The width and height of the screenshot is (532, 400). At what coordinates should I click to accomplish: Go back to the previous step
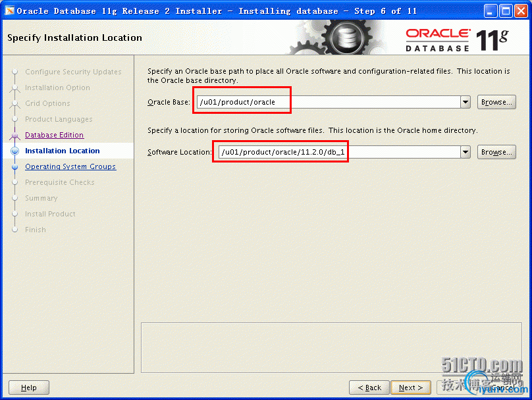[x=369, y=387]
